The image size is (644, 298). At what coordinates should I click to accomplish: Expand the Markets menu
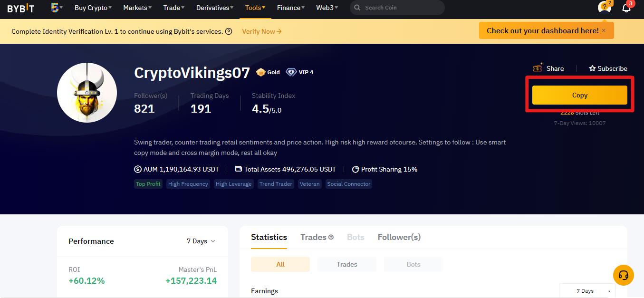137,8
